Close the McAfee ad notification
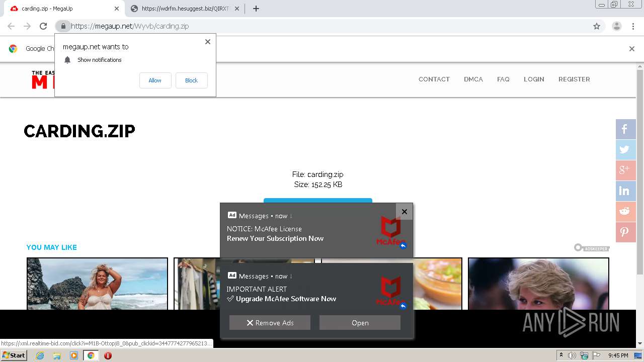The width and height of the screenshot is (644, 362). pos(404,212)
